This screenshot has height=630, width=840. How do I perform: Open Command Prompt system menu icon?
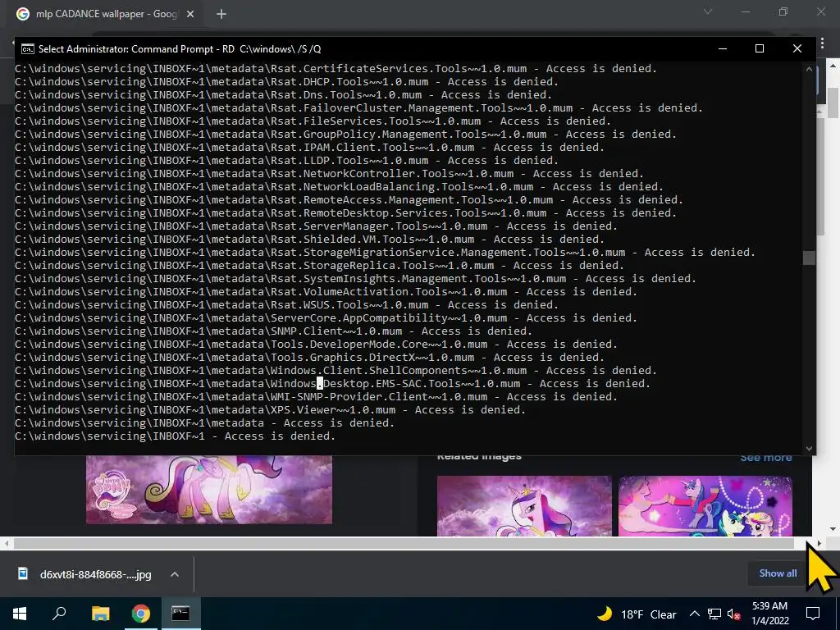click(27, 48)
